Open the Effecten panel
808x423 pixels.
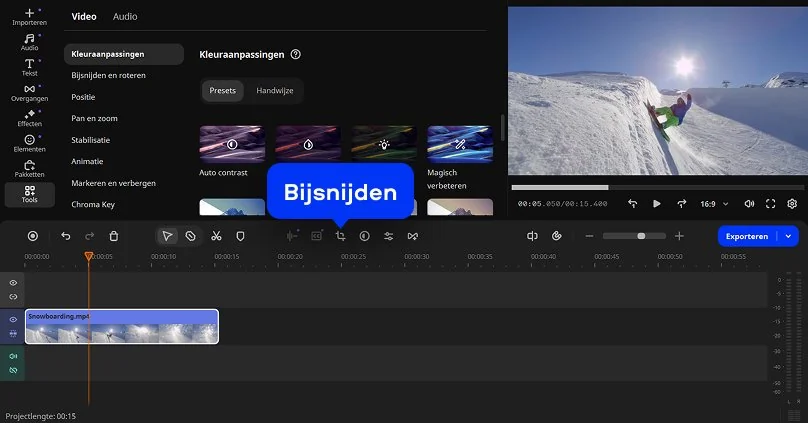(x=29, y=117)
